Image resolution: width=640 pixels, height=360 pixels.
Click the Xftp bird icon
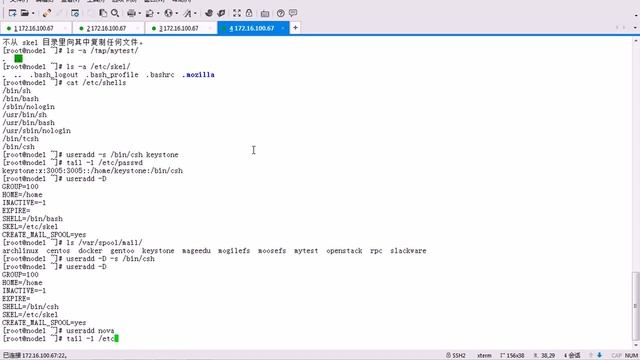209,13
